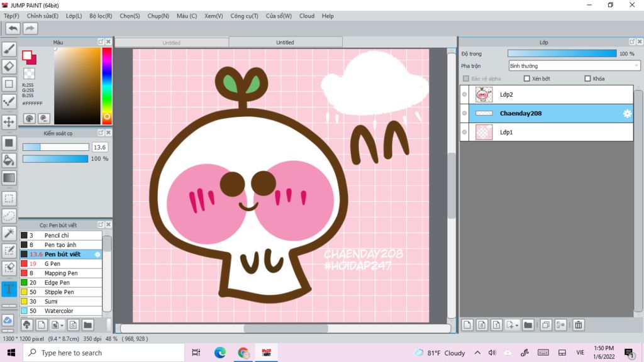
Task: Open the brush folder icon
Action: click(x=87, y=325)
